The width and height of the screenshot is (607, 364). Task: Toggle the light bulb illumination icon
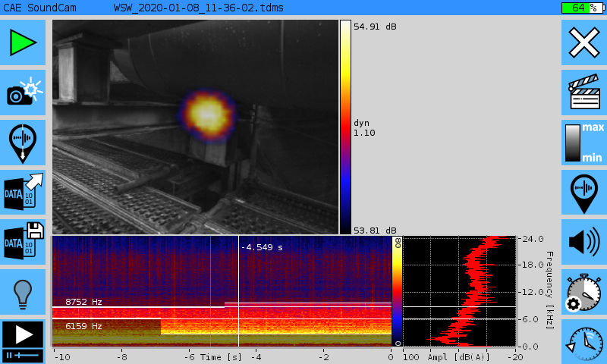23,291
